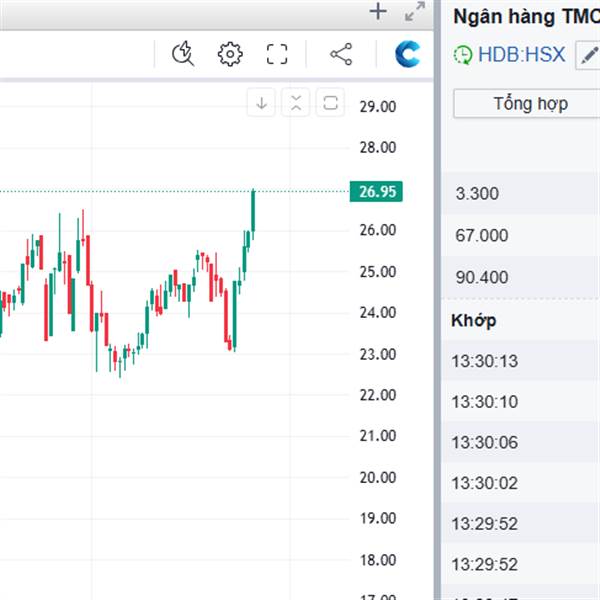Screen dimensions: 600x600
Task: Collapse the chart pane with the chevrons button
Action: (x=296, y=103)
